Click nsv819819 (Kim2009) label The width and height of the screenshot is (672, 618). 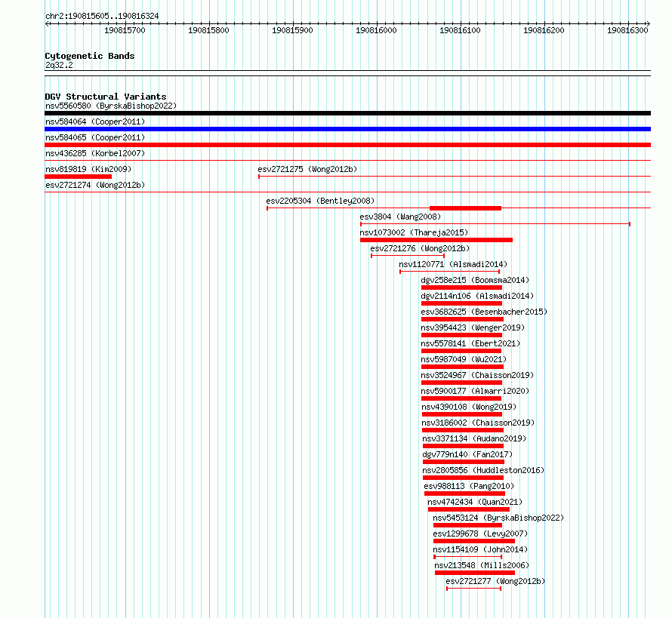(x=88, y=169)
